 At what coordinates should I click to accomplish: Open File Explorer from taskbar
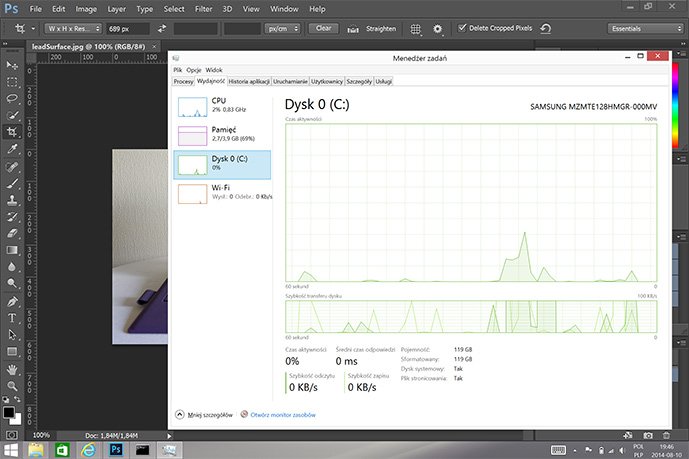click(36, 450)
